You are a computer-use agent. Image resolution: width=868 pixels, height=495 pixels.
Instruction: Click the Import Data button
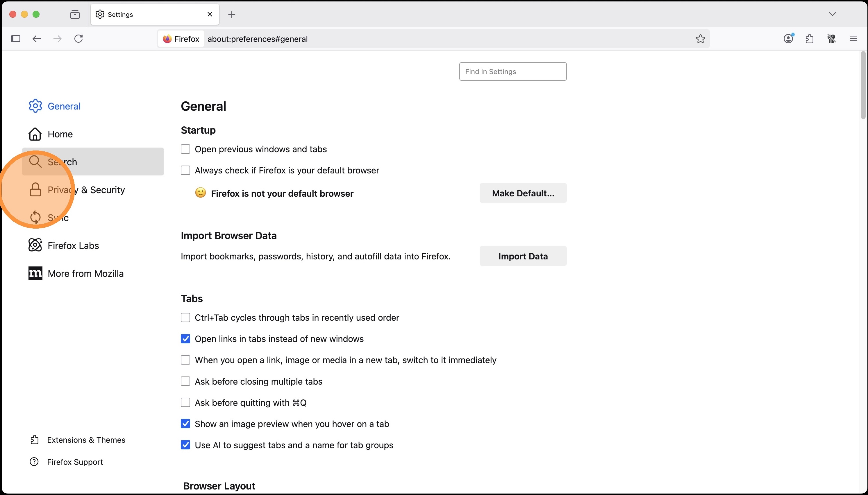pos(523,256)
